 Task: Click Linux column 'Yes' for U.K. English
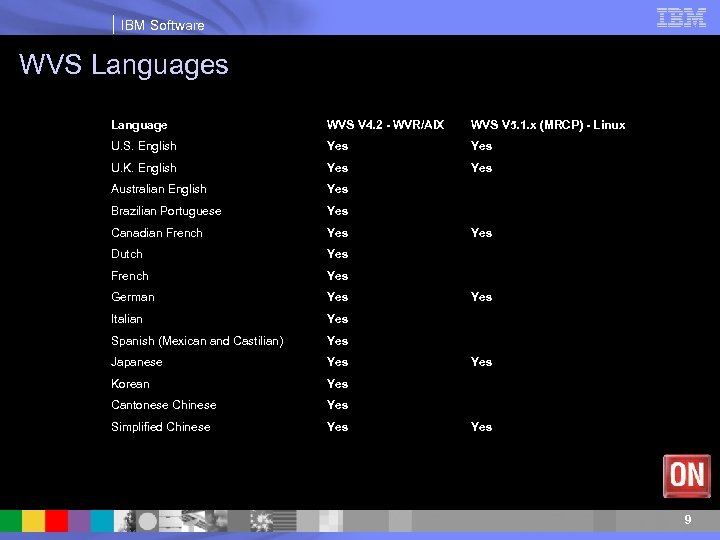point(481,168)
